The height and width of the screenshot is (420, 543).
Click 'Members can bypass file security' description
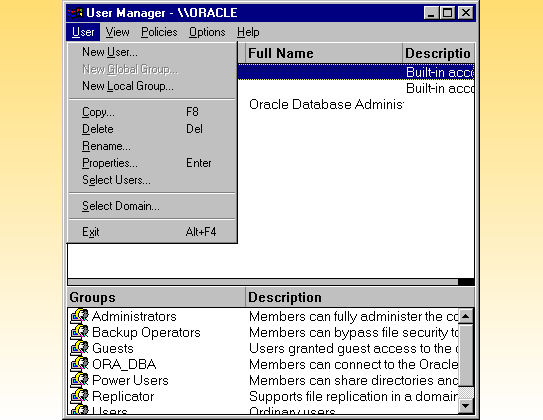[x=354, y=332]
